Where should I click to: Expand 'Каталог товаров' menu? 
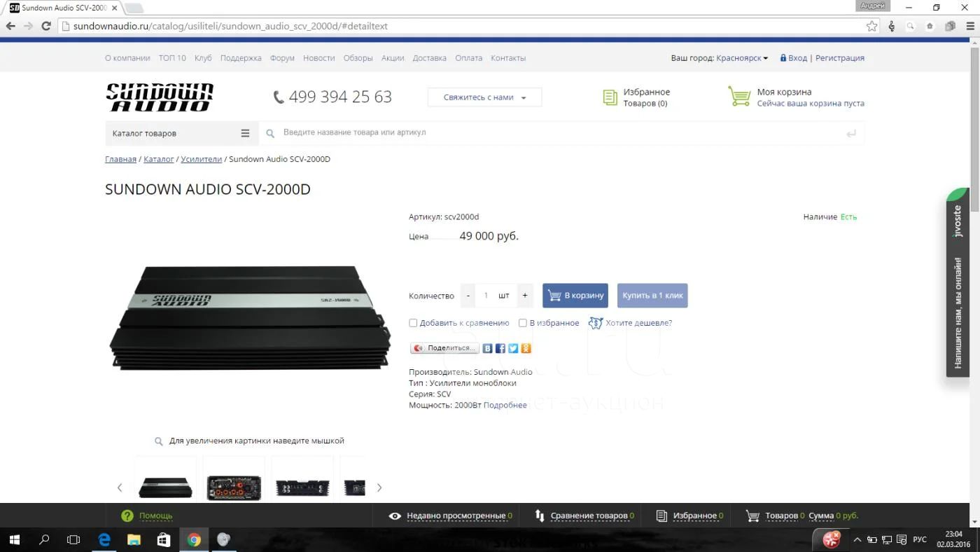(181, 133)
